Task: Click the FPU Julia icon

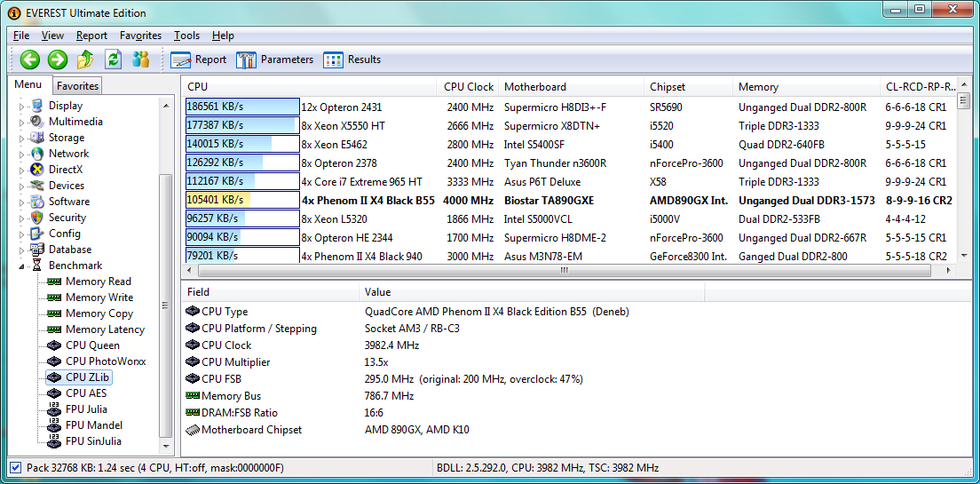Action: click(x=54, y=409)
